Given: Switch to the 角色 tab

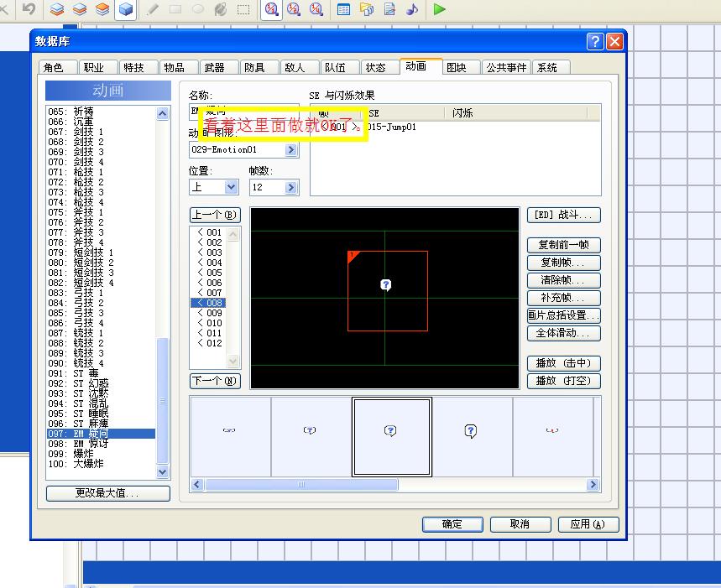Looking at the screenshot, I should 58,68.
